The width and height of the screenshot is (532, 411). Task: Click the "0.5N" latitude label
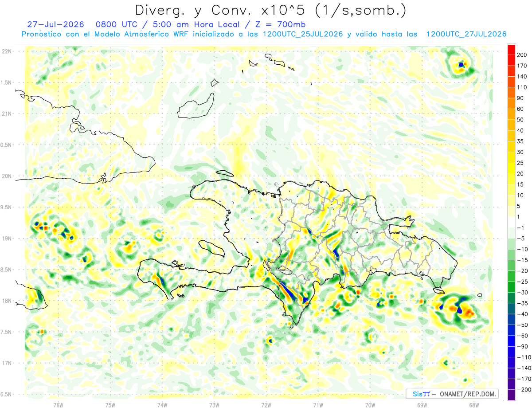point(6,145)
